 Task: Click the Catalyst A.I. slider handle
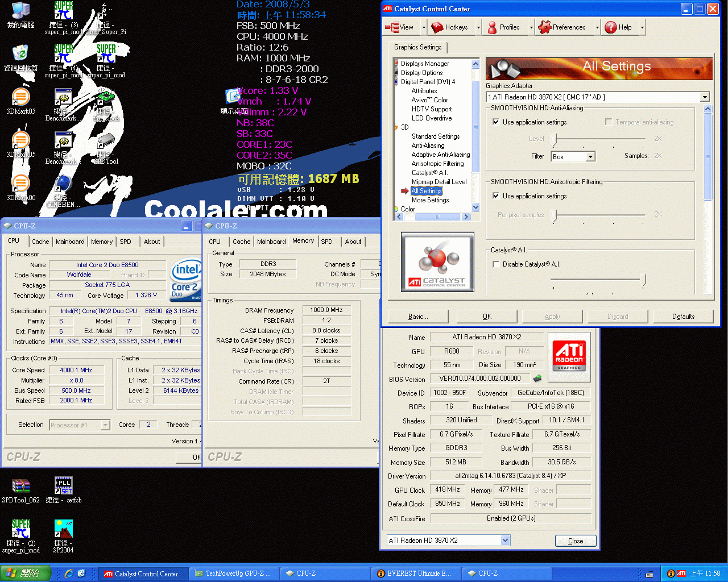point(643,279)
